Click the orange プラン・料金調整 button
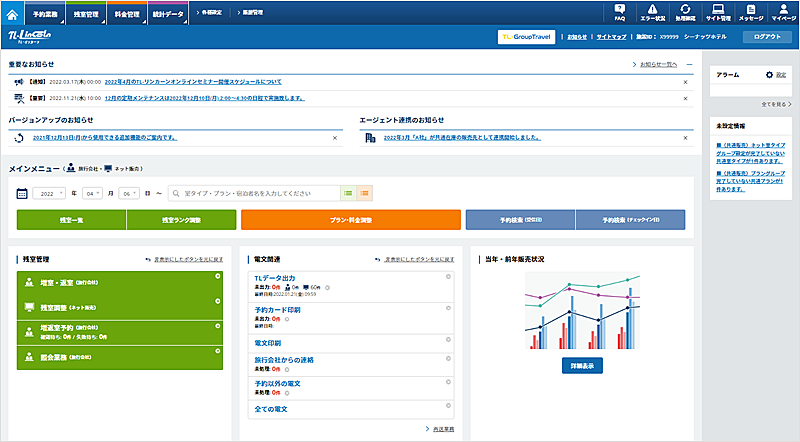The image size is (800, 442). click(350, 219)
